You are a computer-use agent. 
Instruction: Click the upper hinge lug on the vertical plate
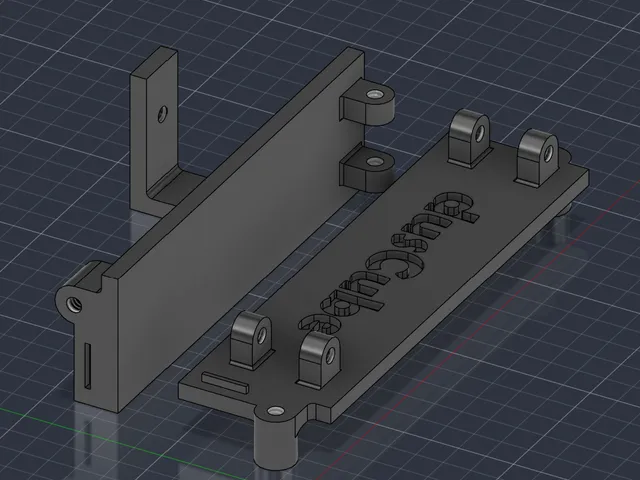(368, 104)
